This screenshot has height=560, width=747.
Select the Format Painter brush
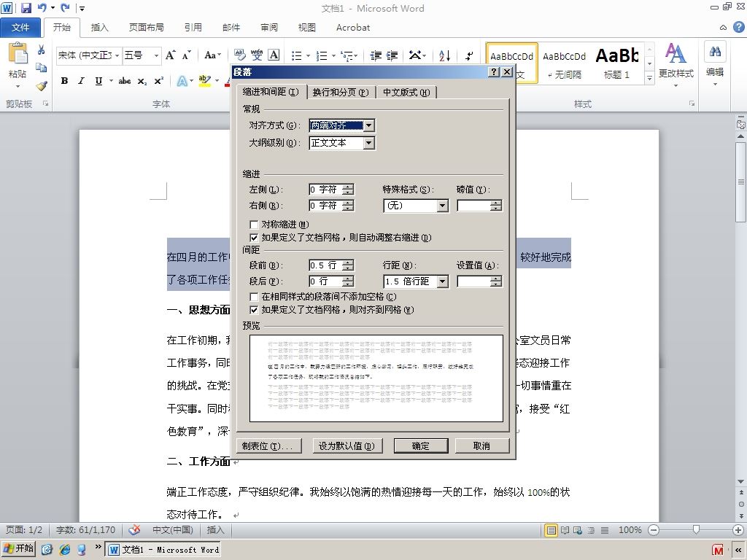pyautogui.click(x=42, y=86)
